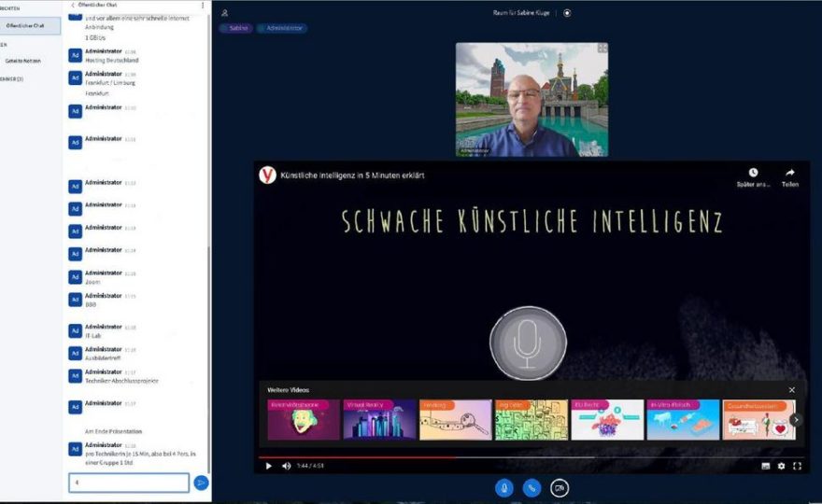Click chat message "Ausbildertreff"
The width and height of the screenshot is (822, 504).
click(103, 358)
